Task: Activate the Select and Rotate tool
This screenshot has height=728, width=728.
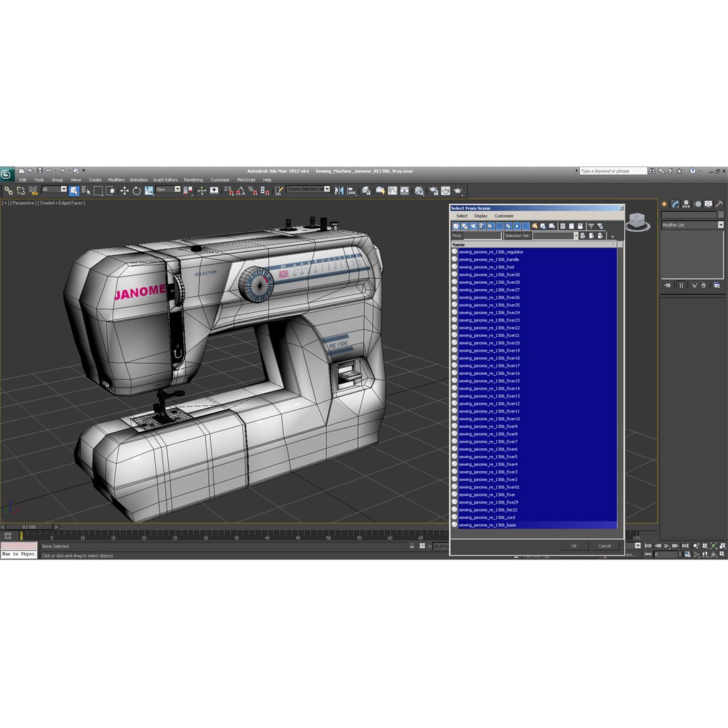Action: tap(136, 190)
